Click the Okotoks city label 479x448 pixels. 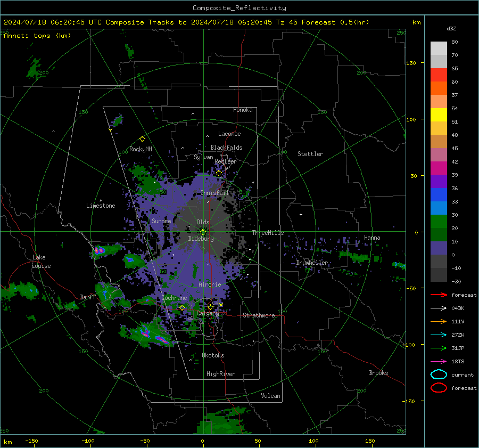213,355
